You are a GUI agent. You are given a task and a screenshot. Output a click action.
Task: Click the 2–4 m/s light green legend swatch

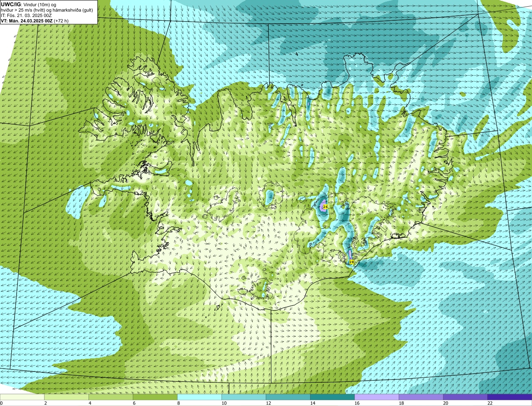pyautogui.click(x=66, y=397)
